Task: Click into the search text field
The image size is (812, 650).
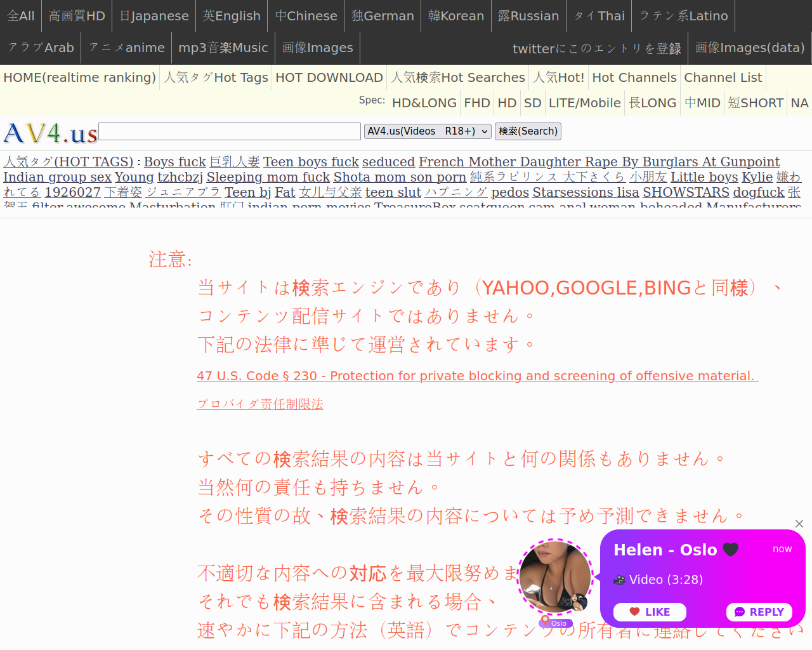Action: (230, 131)
